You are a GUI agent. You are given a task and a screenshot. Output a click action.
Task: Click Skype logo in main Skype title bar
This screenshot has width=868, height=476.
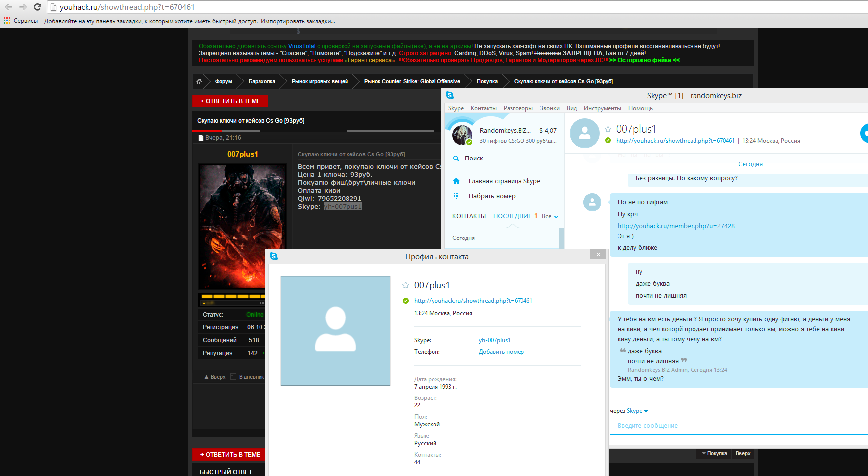[x=450, y=95]
